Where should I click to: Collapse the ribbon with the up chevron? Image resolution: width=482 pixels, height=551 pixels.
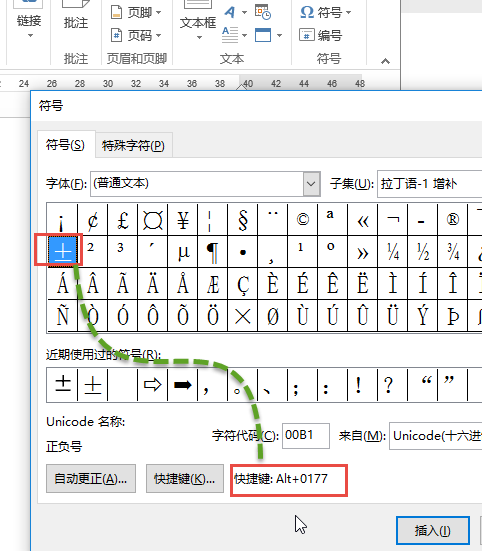tap(385, 61)
